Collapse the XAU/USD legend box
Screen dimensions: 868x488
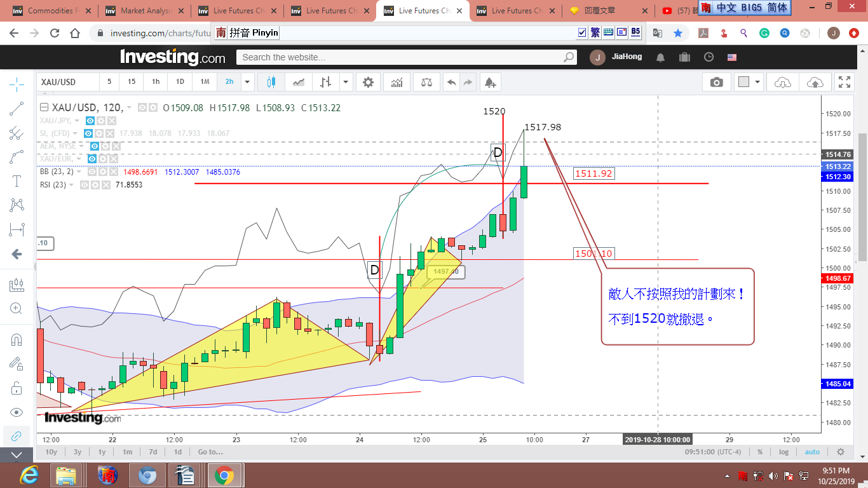click(x=44, y=108)
